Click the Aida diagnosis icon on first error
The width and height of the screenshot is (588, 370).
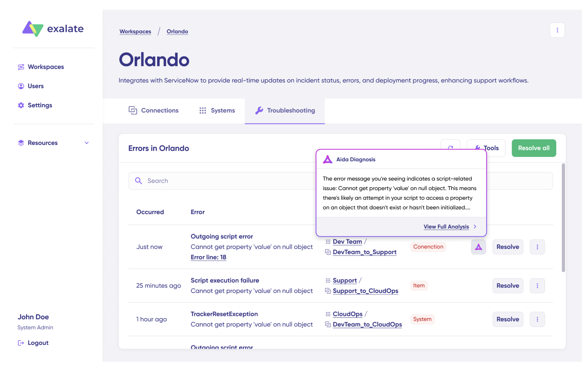pyautogui.click(x=478, y=247)
